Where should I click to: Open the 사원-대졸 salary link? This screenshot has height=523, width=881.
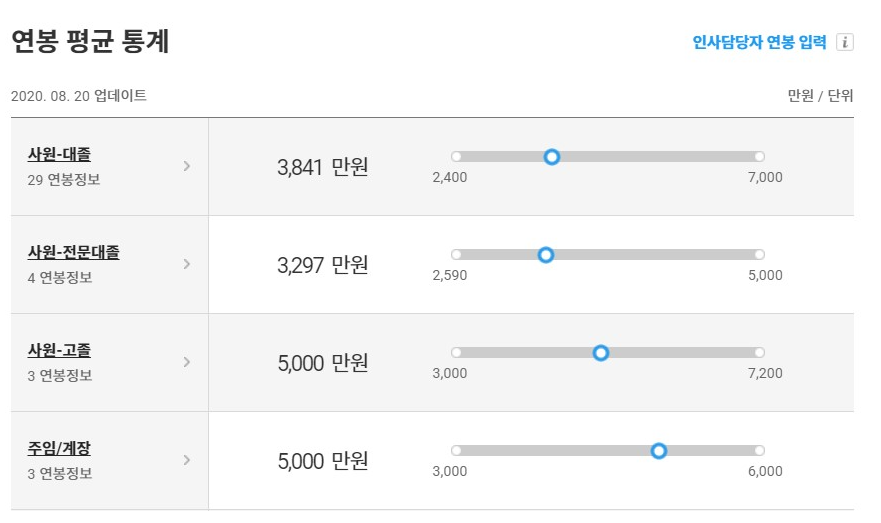[59, 154]
